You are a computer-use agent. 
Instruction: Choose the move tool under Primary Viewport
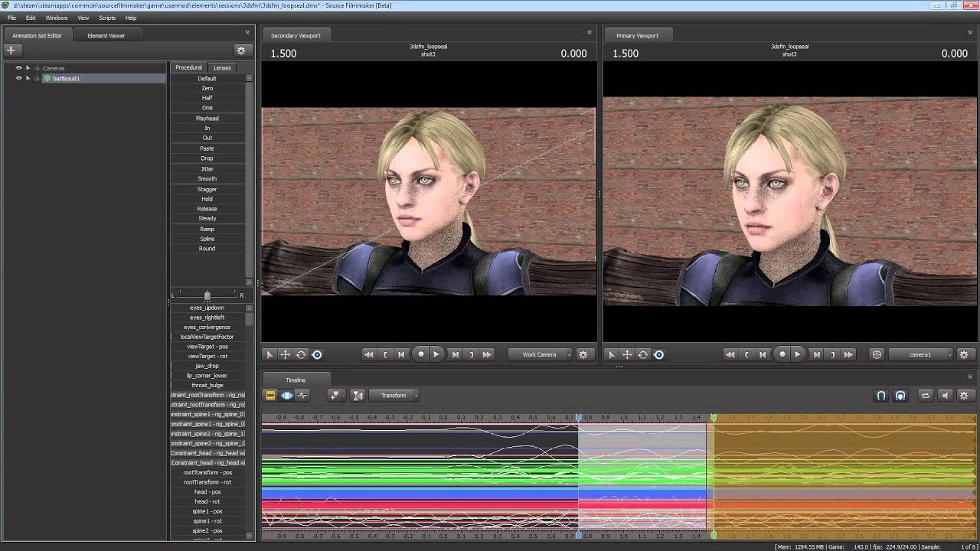[x=627, y=354]
